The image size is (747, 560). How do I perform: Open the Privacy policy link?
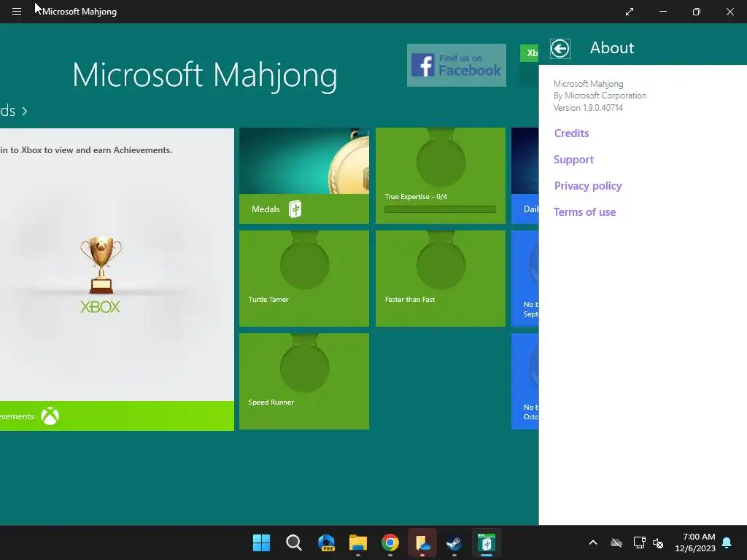[588, 186]
